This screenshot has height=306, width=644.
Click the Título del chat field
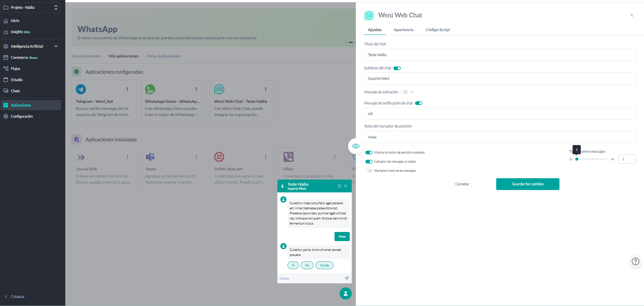click(500, 55)
